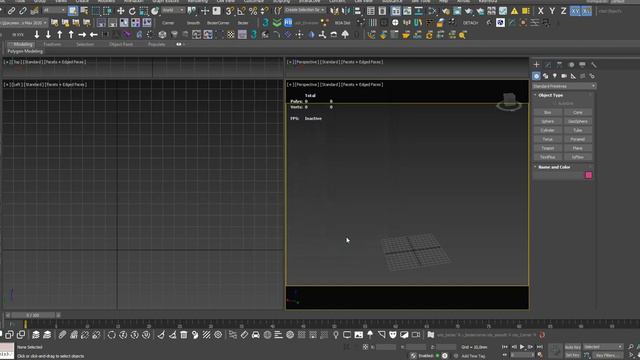This screenshot has width=640, height=360.
Task: Activate the Select Object tool
Action: point(73,11)
